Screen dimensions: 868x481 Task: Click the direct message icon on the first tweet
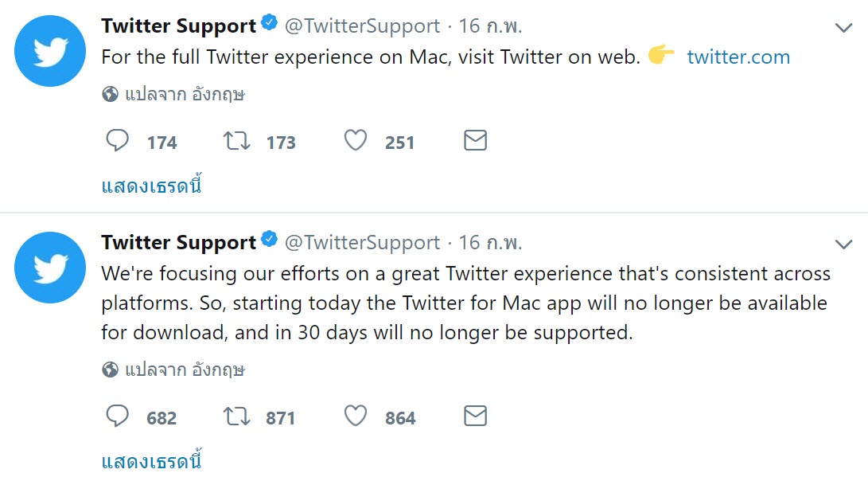pos(474,139)
